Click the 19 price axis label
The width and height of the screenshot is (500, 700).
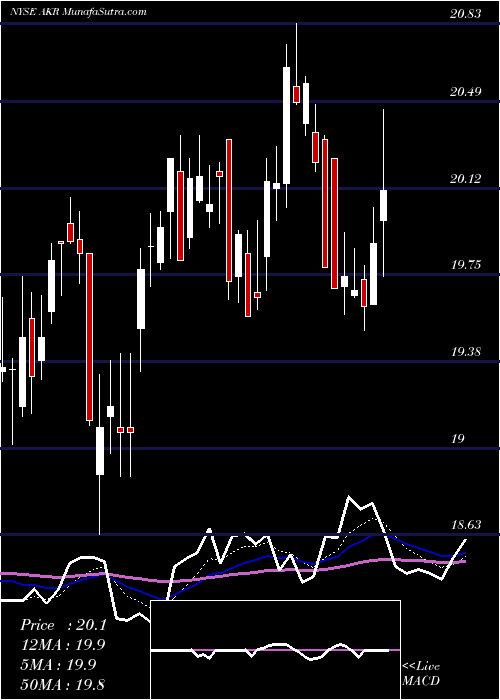pyautogui.click(x=458, y=439)
